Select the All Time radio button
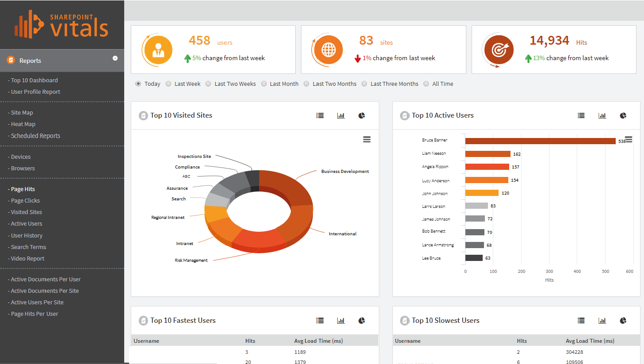644x364 pixels. click(x=426, y=84)
